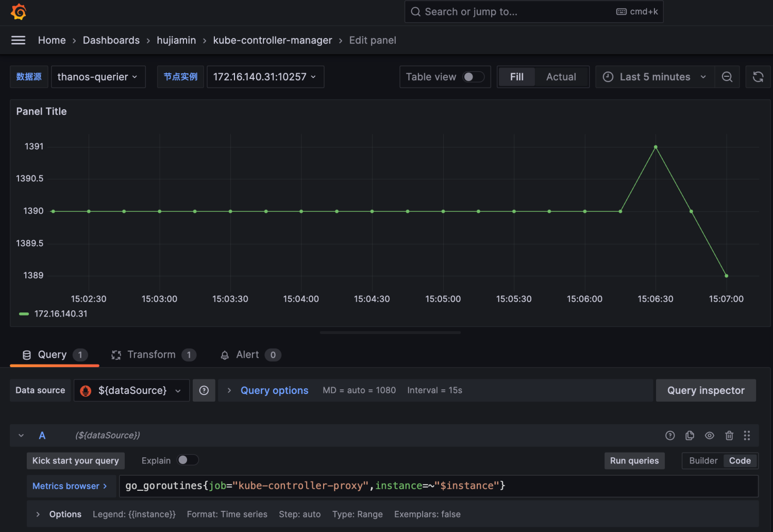Screen dimensions: 773x532
Task: Expand the Query options section
Action: coord(274,391)
